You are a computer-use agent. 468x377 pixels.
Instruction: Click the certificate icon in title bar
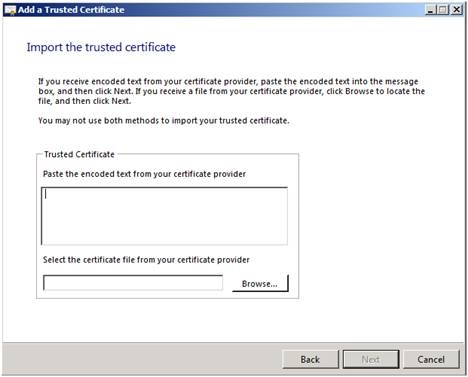(x=10, y=10)
